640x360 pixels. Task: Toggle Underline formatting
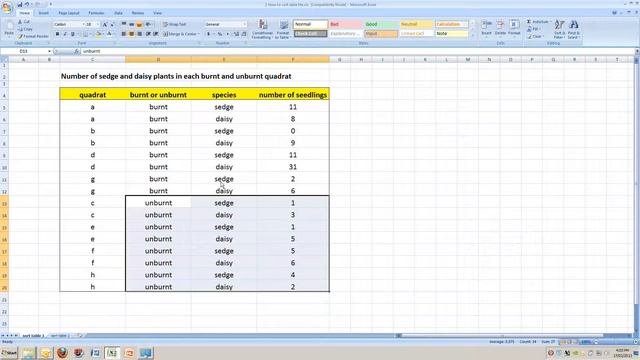pos(73,34)
